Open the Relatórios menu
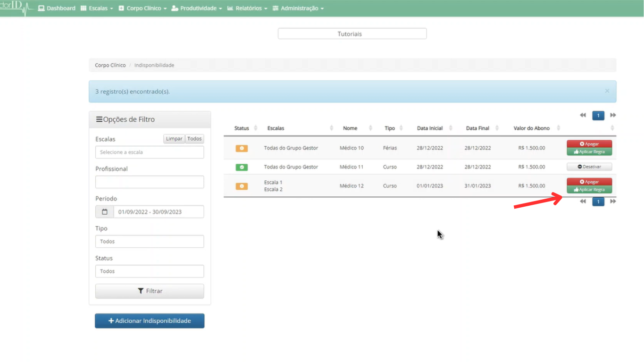Image resolution: width=644 pixels, height=362 pixels. pos(247,8)
